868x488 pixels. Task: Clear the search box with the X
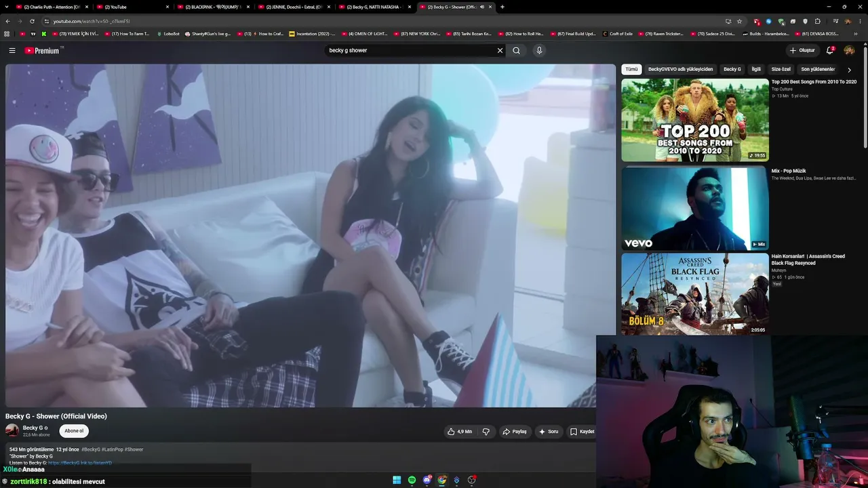click(x=500, y=50)
